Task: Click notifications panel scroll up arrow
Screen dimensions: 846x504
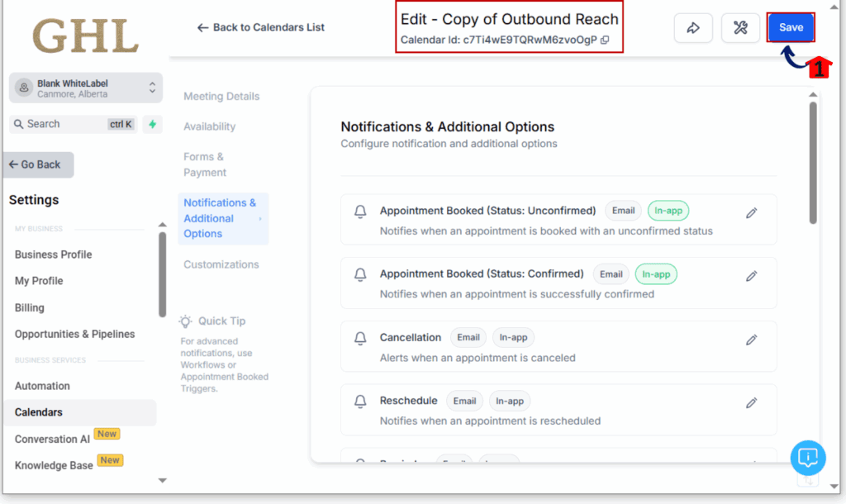Action: click(813, 95)
